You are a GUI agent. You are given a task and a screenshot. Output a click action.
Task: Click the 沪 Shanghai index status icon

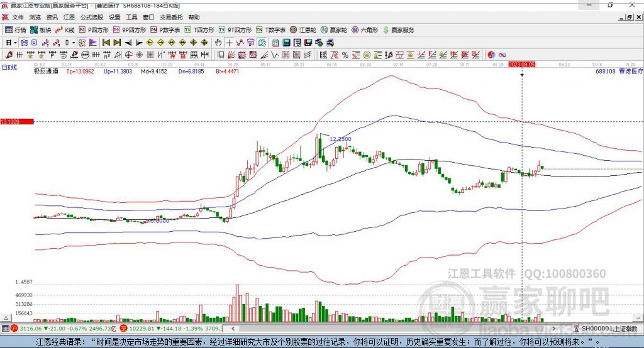(x=15, y=329)
